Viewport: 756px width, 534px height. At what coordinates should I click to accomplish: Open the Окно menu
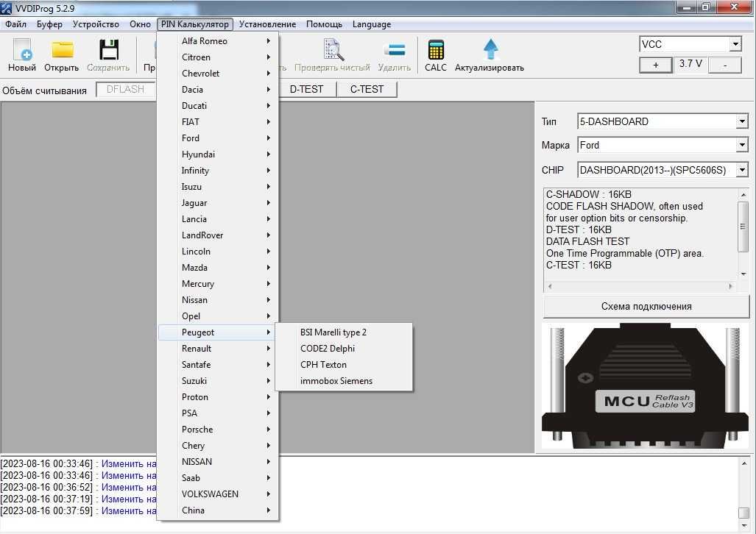[x=141, y=24]
